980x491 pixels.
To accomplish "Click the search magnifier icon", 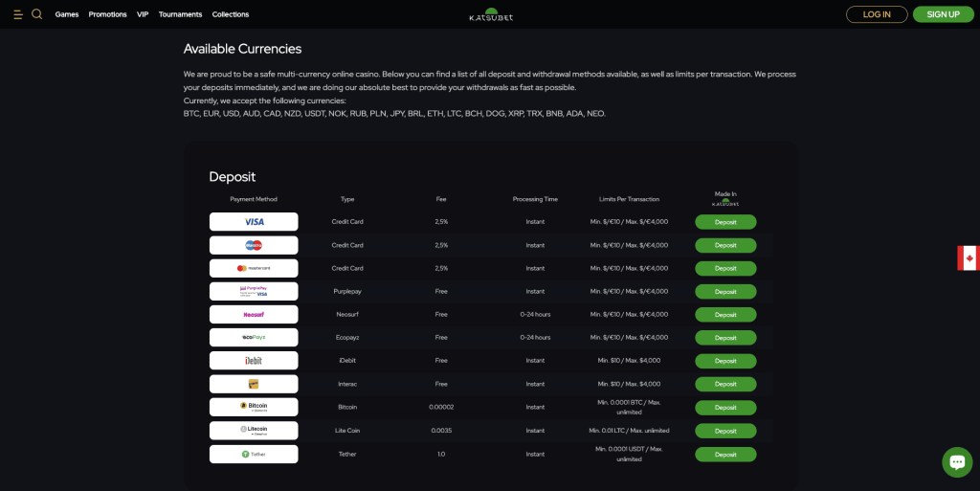I will pos(37,13).
